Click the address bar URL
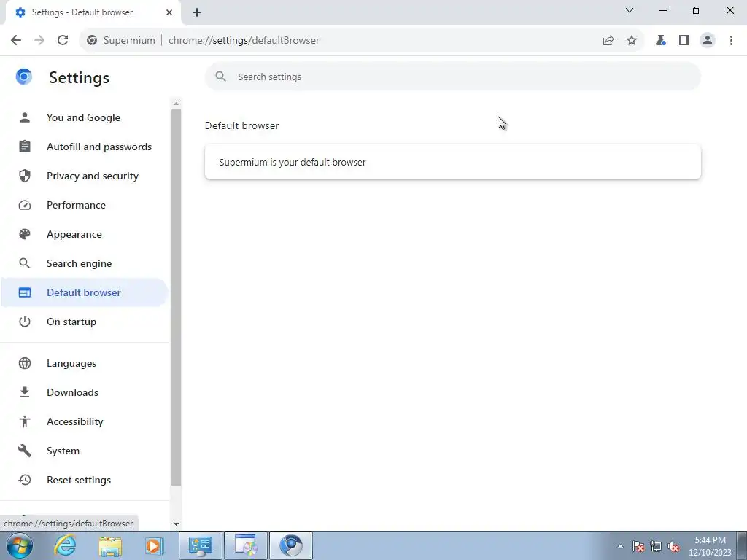 (x=244, y=41)
